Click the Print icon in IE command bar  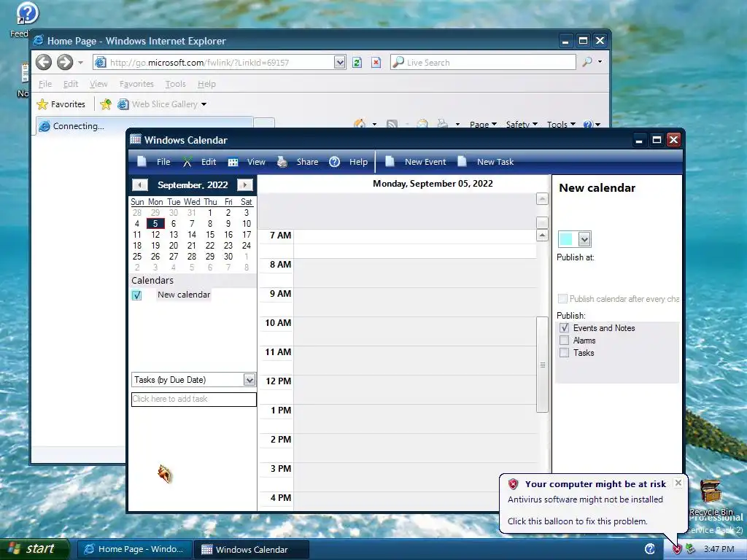[443, 124]
